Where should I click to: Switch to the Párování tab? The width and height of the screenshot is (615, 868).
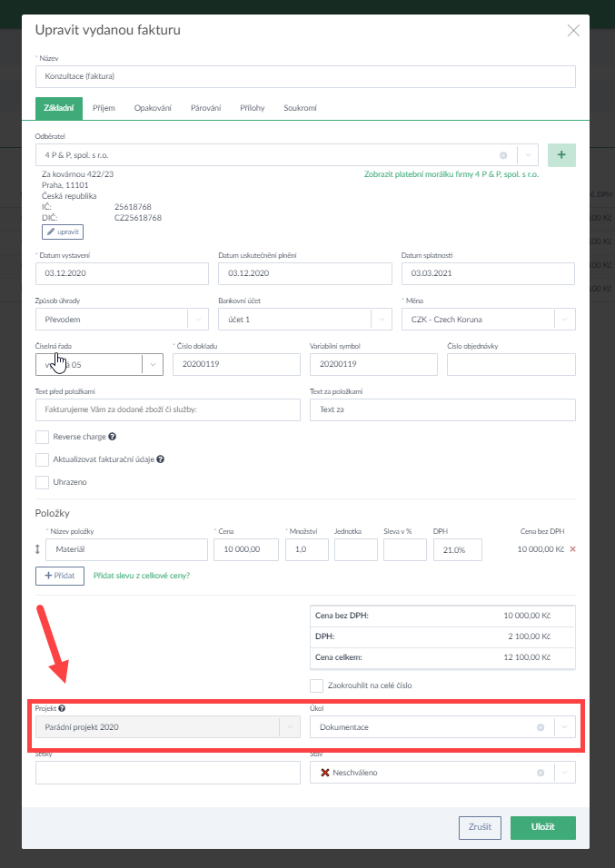205,108
